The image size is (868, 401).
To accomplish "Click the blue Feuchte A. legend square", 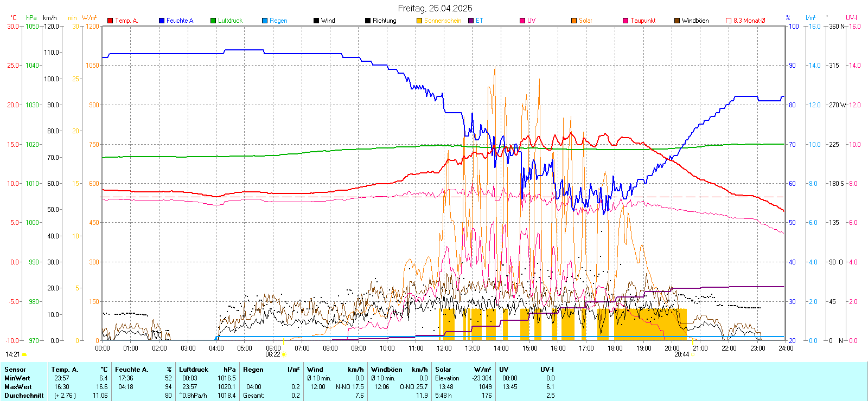I will pos(162,21).
